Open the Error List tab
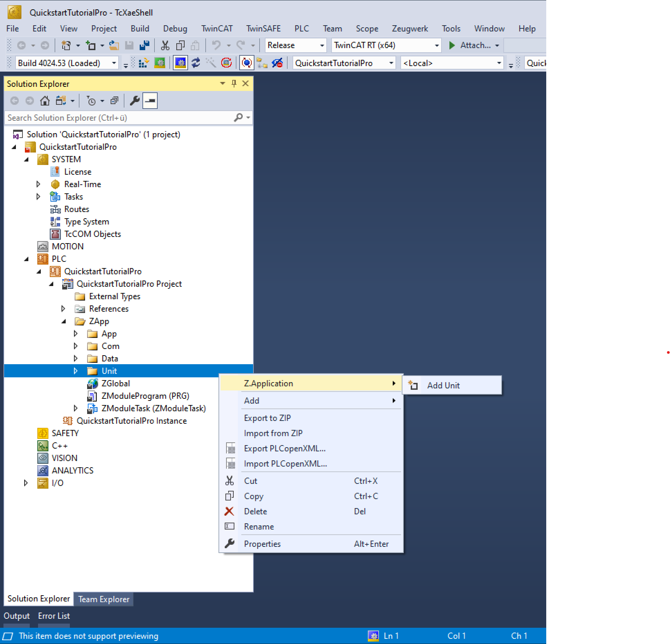Screen dimensions: 670x644 click(x=54, y=616)
